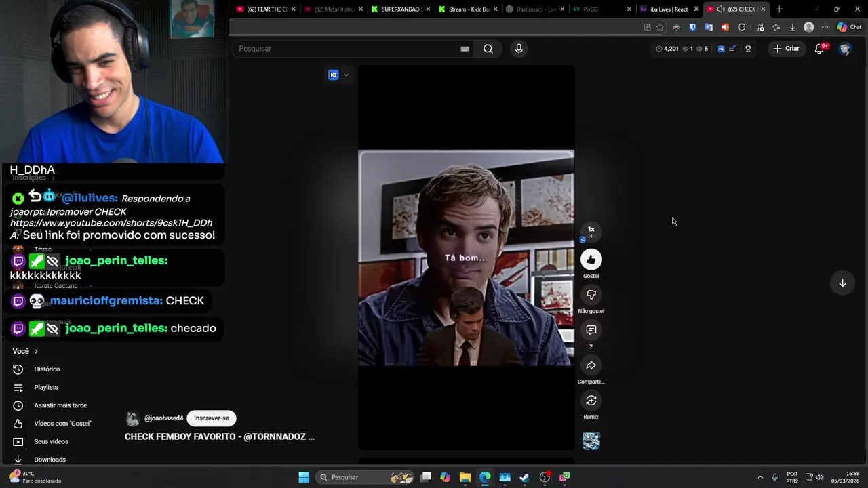The width and height of the screenshot is (868, 488).
Task: Open the browser Downloads icon
Action: (x=792, y=27)
